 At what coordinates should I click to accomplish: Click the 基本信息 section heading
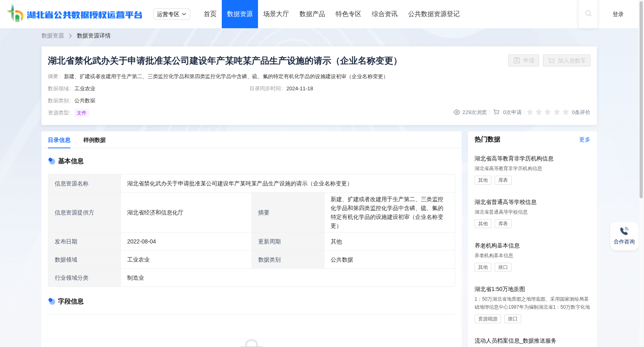71,161
